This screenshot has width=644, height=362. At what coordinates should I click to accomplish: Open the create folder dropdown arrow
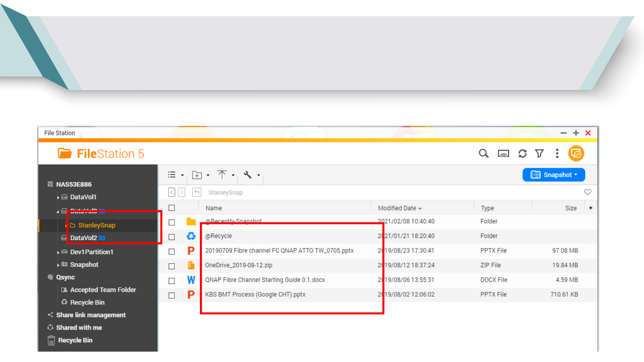pyautogui.click(x=208, y=175)
